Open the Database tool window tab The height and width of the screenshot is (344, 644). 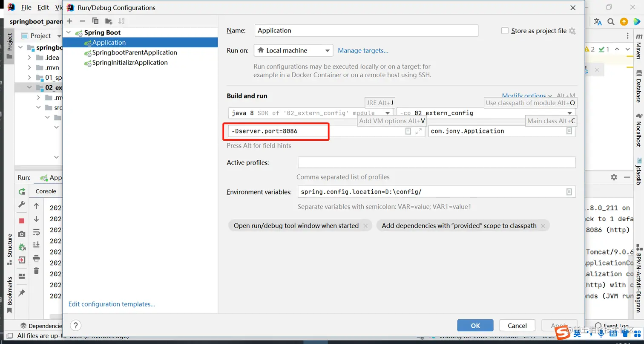pyautogui.click(x=638, y=87)
